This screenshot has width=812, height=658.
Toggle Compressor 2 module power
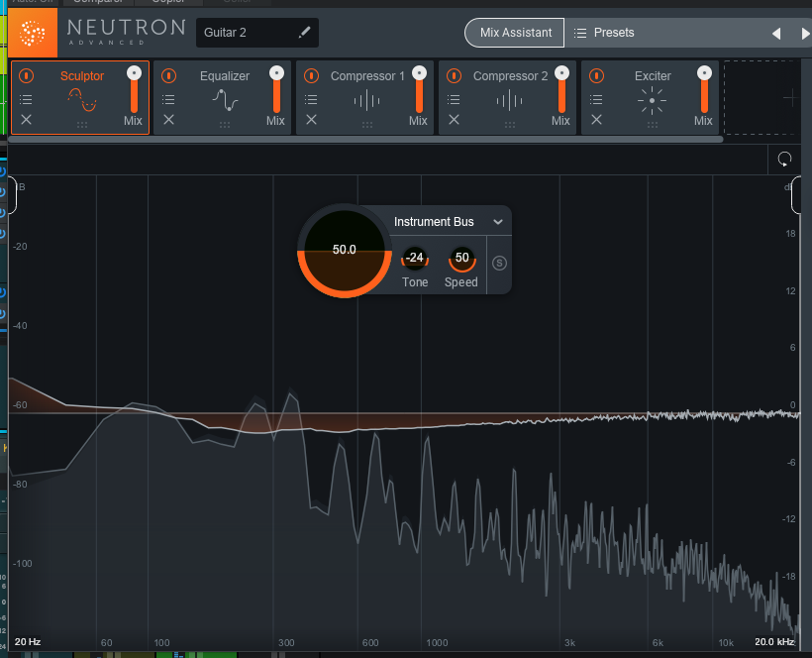pos(454,76)
